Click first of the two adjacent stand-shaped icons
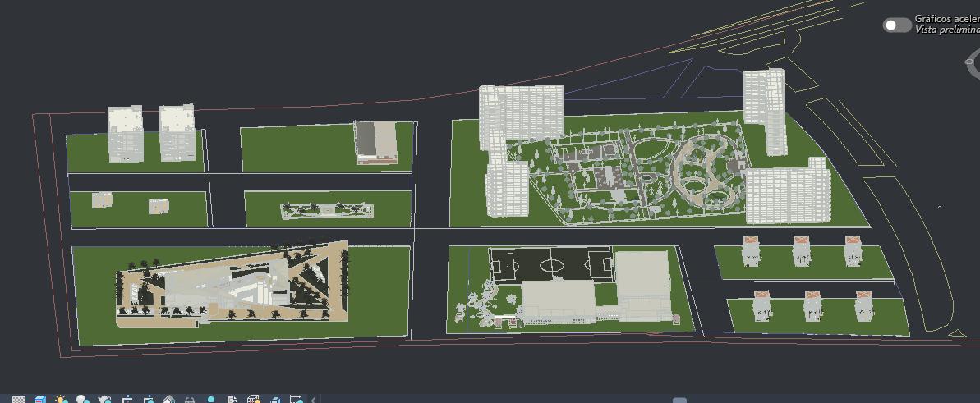This screenshot has height=403, width=980. click(127, 400)
